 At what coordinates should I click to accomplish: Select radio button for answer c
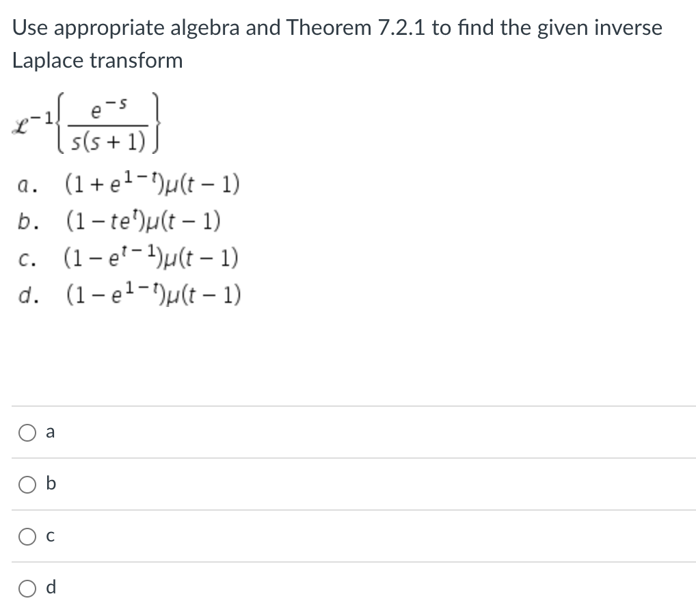click(x=27, y=536)
